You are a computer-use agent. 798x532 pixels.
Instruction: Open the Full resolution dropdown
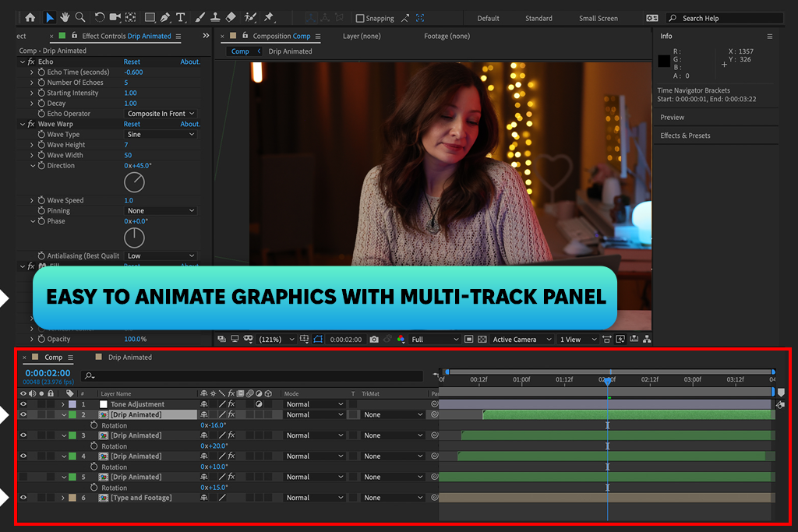click(x=435, y=340)
